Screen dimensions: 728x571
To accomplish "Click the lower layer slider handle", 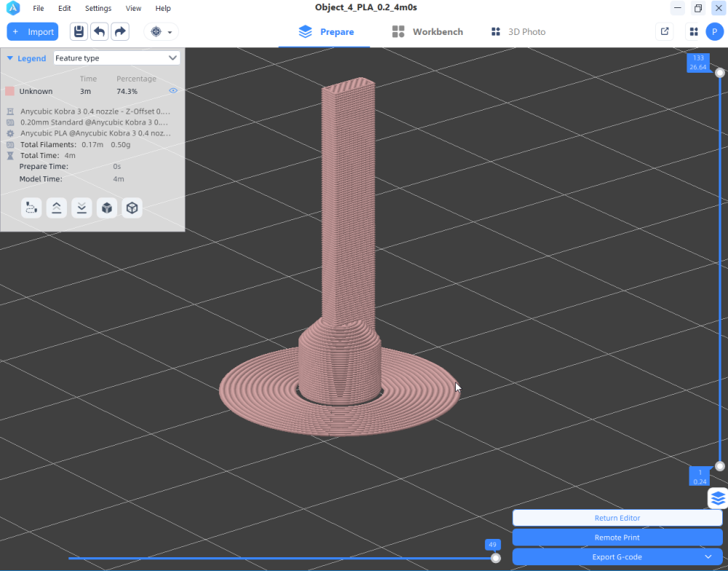I will (720, 466).
